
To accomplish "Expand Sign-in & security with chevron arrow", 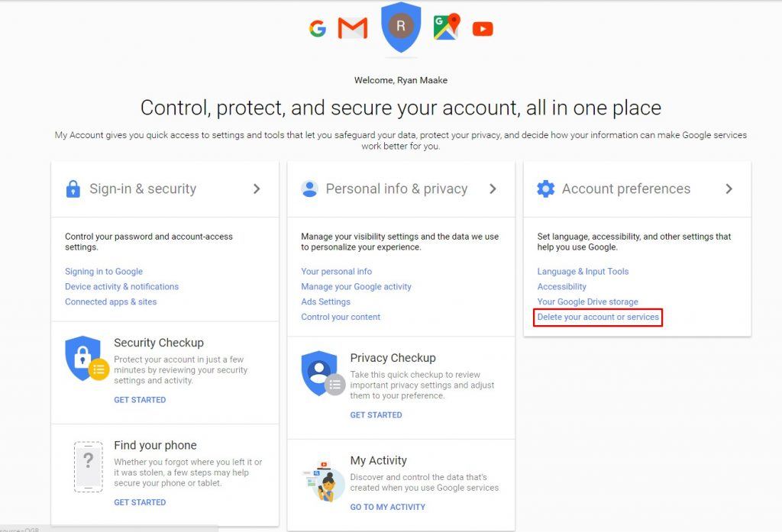I will point(257,189).
